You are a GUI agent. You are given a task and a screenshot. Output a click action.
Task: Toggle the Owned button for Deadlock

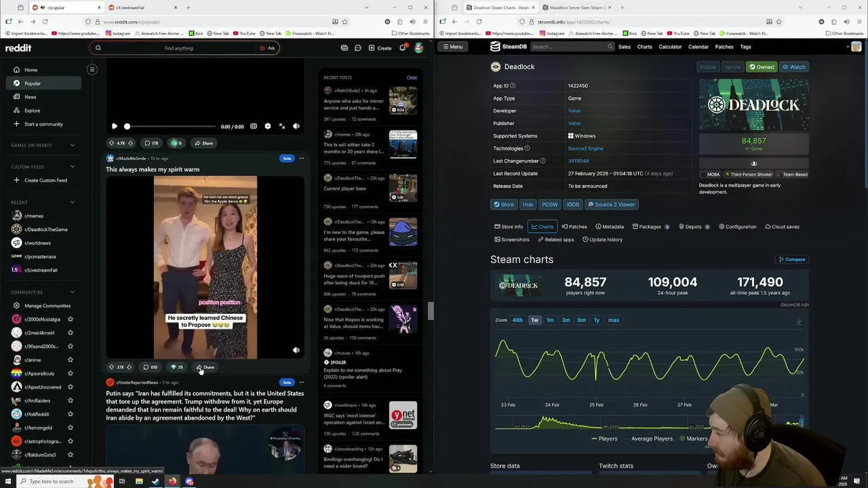tap(762, 67)
